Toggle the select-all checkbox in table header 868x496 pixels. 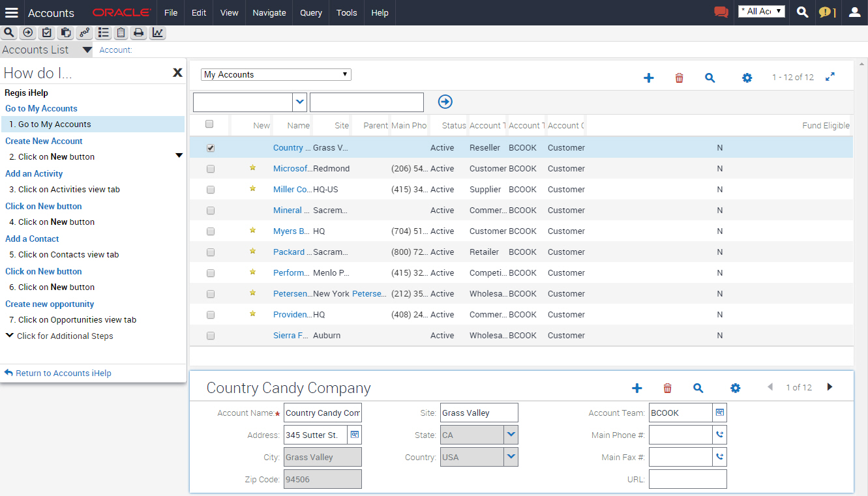209,124
